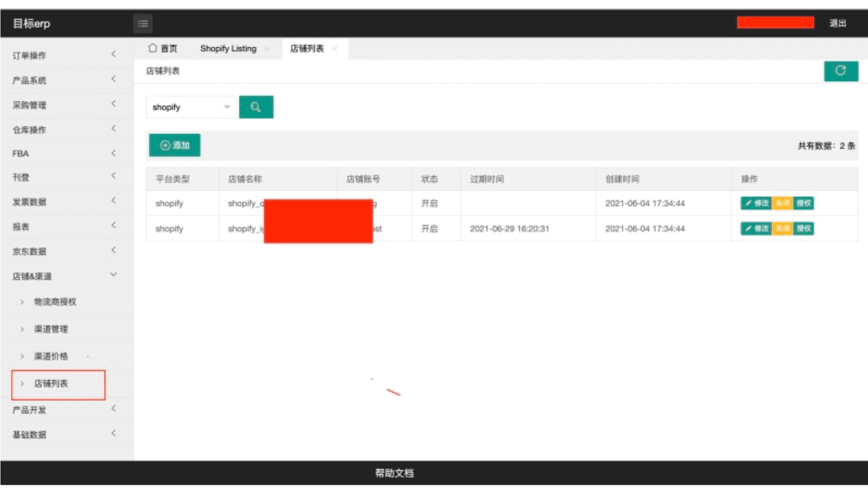Screen dimensions: 868x488
Task: Click the home icon on the 首页 tab
Action: pyautogui.click(x=152, y=48)
